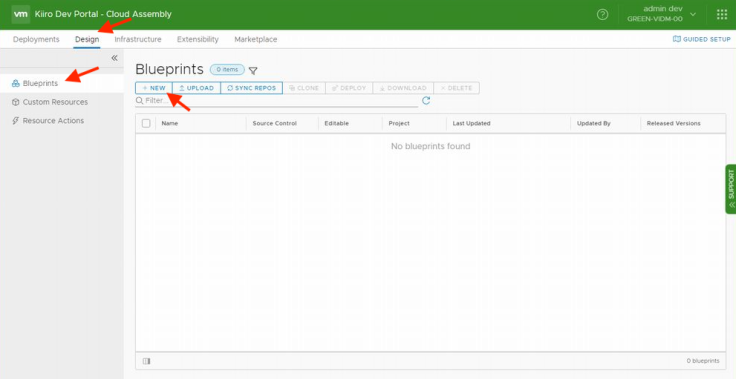Open the filter funnel icon
Screen dimensions: 736x379
(x=253, y=71)
